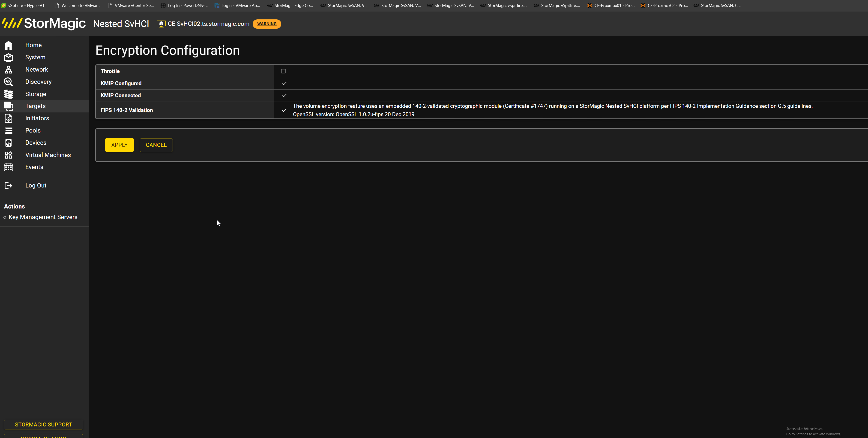
Task: Open Virtual Machines in sidebar
Action: [x=48, y=155]
